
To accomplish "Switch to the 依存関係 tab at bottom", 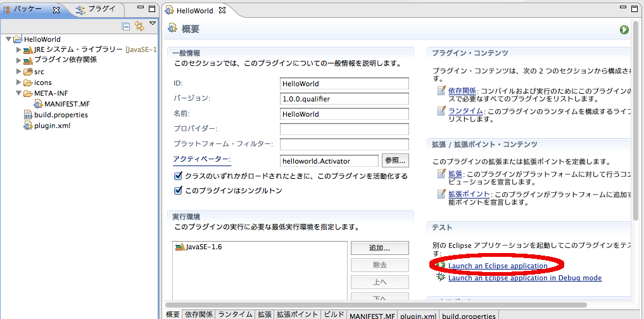I will pos(199,315).
